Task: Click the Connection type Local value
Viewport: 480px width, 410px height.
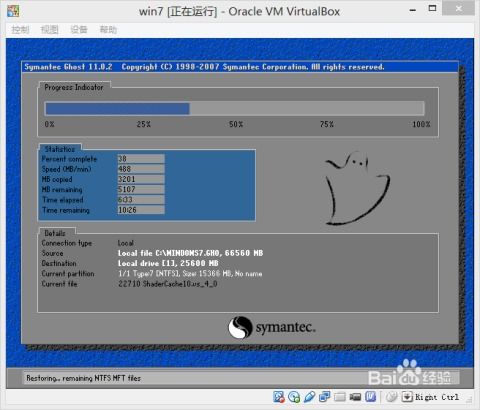Action: click(x=125, y=243)
